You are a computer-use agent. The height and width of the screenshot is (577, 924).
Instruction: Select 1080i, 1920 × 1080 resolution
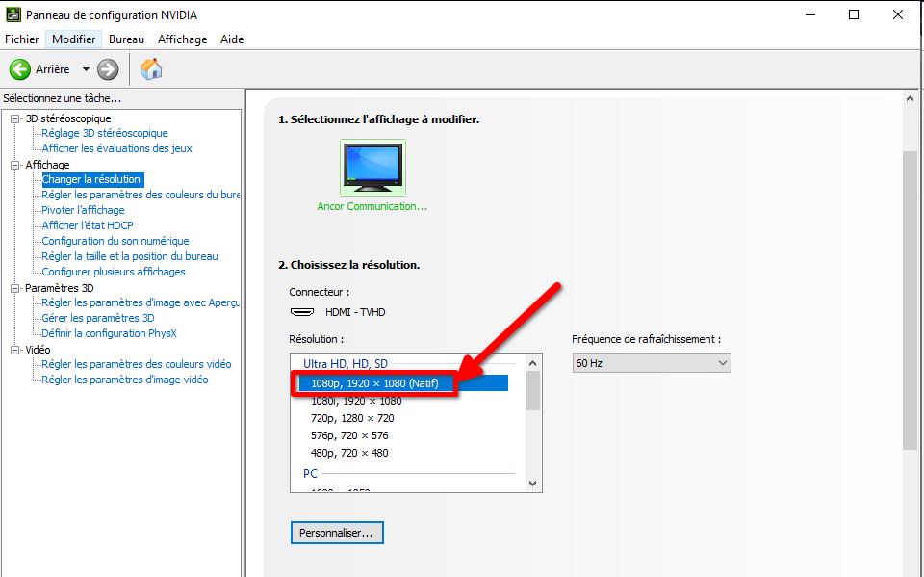point(356,401)
